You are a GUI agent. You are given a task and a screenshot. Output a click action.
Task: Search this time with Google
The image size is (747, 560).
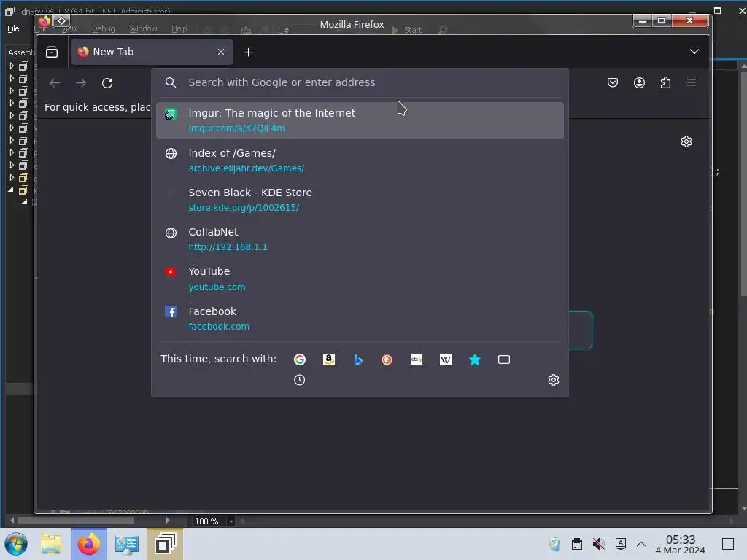300,359
